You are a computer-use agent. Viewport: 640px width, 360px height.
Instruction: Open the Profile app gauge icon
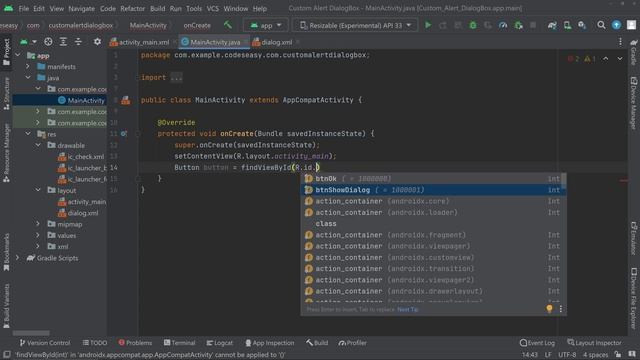503,25
